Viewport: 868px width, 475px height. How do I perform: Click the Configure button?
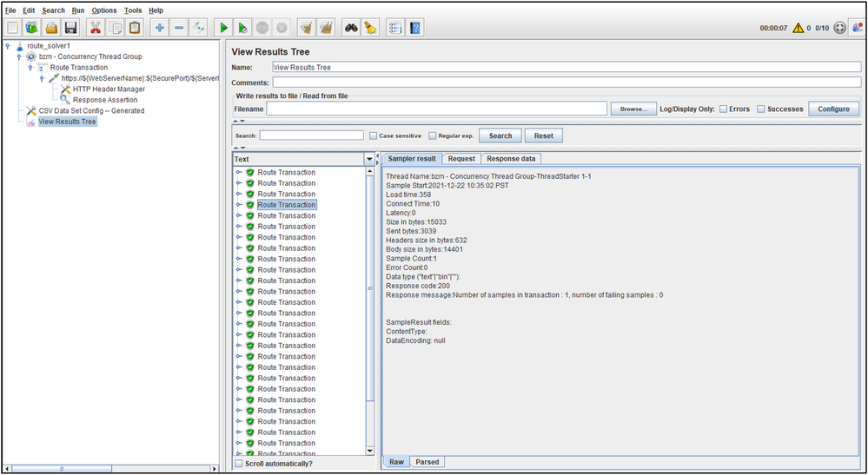coord(833,109)
